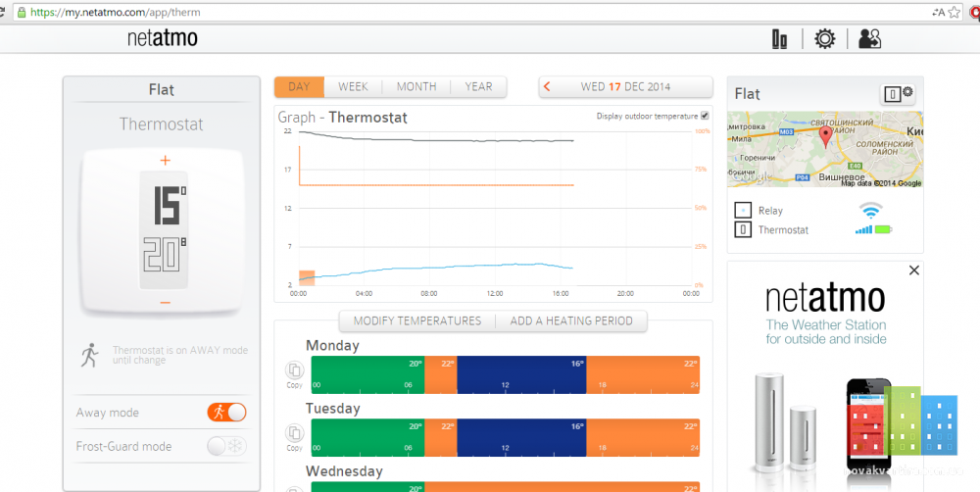Click the Weather Station ad image

point(825,376)
